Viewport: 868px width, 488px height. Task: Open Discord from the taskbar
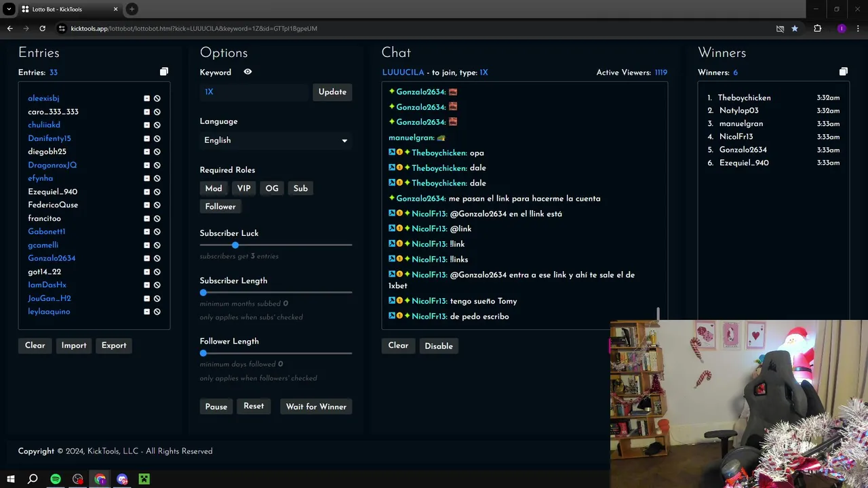click(122, 479)
